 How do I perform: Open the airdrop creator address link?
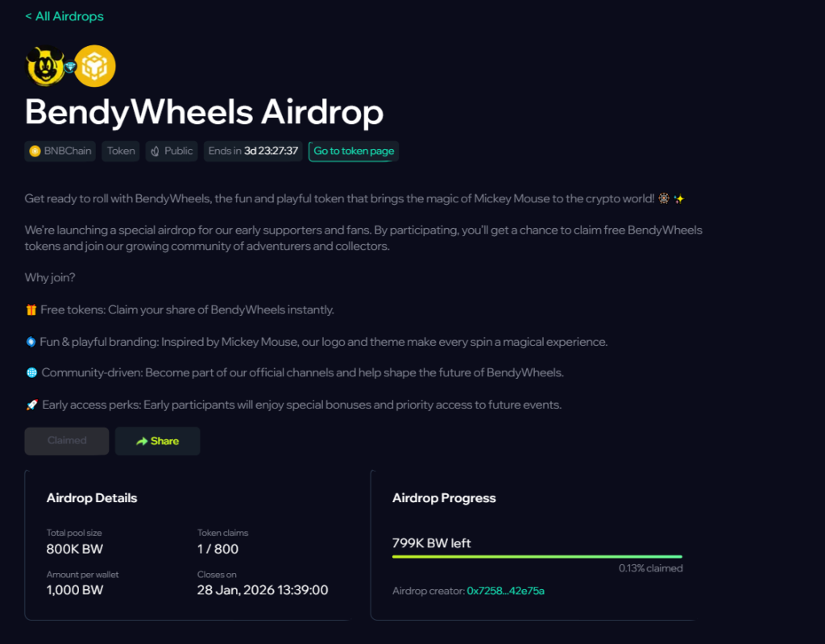point(505,591)
